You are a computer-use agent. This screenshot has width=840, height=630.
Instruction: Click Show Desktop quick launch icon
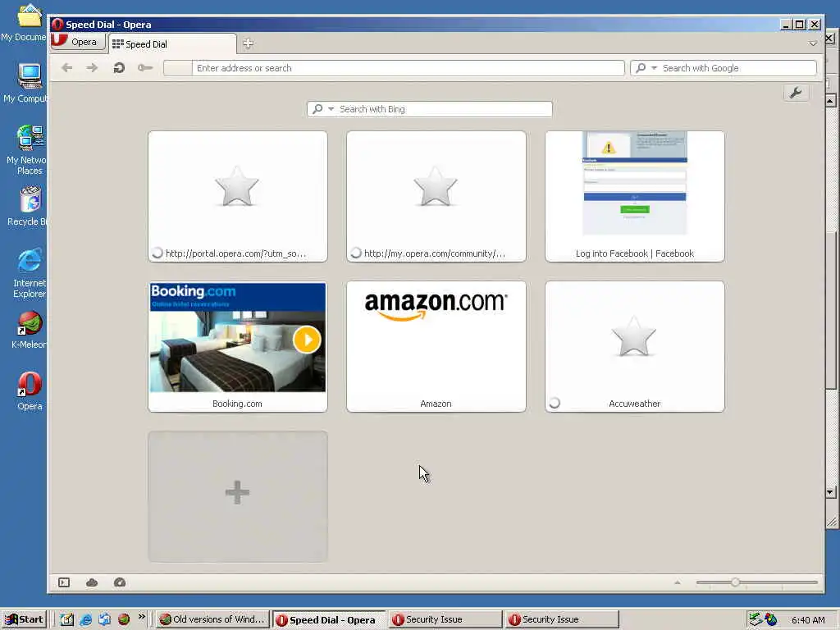(66, 619)
